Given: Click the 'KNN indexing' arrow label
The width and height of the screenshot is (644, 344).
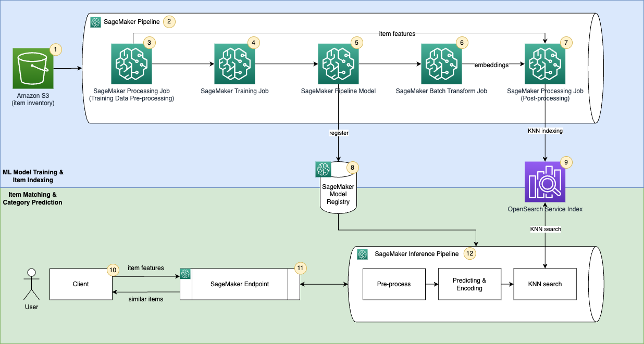Looking at the screenshot, I should 546,131.
